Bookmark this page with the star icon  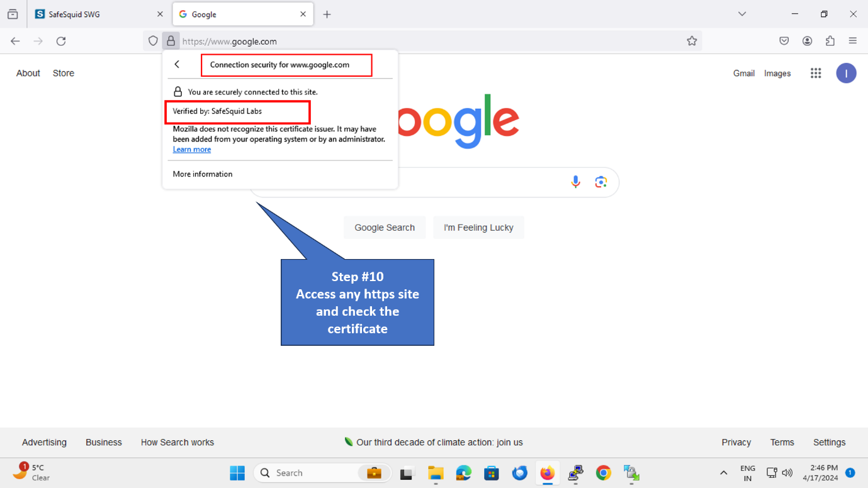[692, 41]
